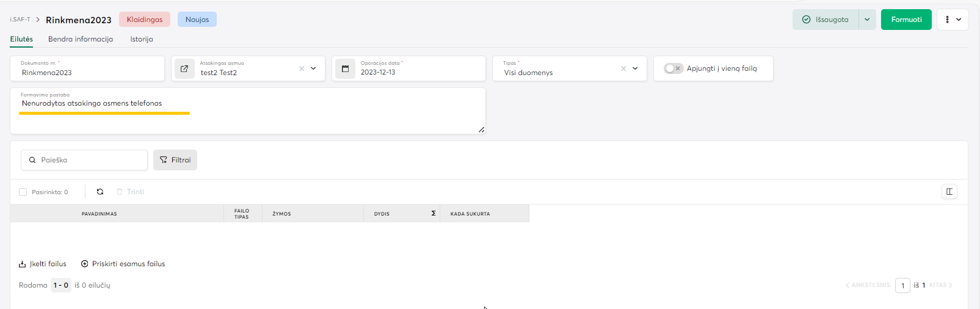Viewport: 980px width, 309px height.
Task: Expand the Tipas dropdown list
Action: click(635, 68)
